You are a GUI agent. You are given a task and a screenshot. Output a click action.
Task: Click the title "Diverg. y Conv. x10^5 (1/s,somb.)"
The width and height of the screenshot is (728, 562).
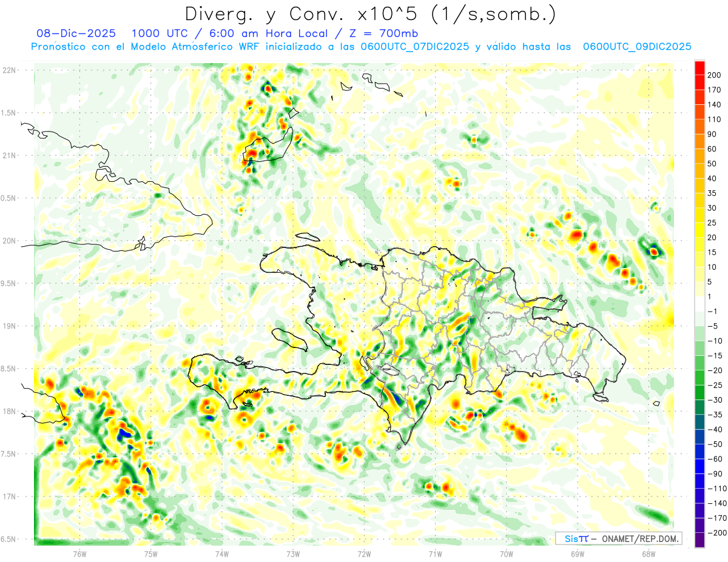370,14
